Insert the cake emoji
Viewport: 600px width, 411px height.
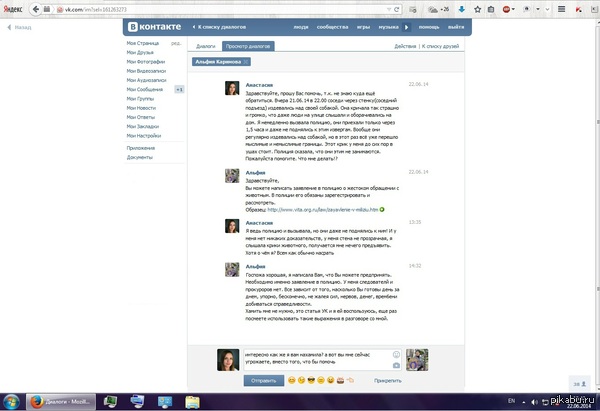[x=340, y=380]
